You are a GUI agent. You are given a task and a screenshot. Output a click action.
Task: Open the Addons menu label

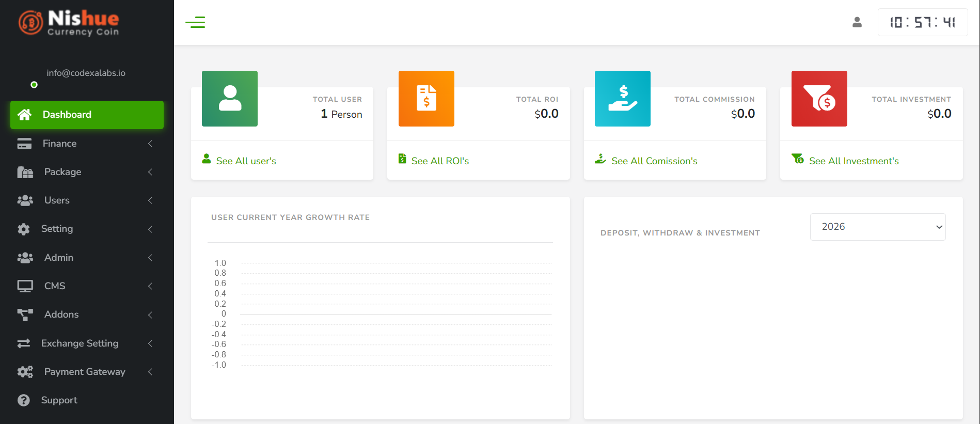(61, 315)
